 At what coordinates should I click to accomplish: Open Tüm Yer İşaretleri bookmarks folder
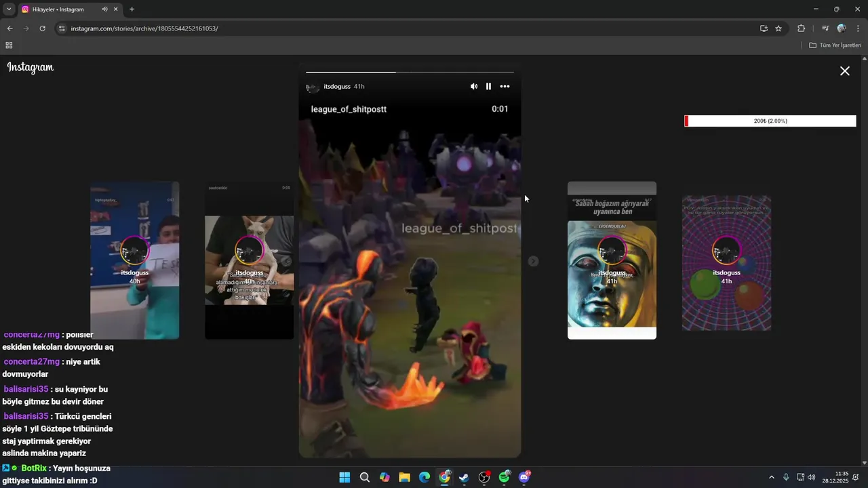point(835,45)
